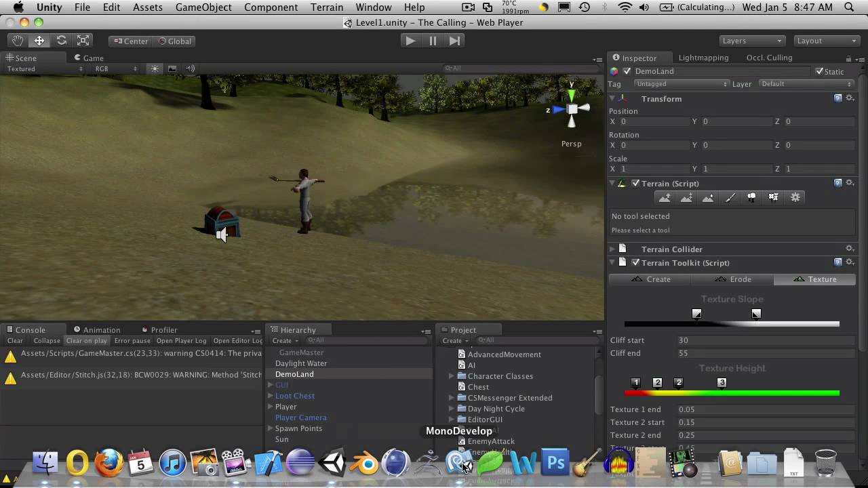Choose the Raise/Lower Terrain tool
The width and height of the screenshot is (868, 488).
tap(665, 197)
